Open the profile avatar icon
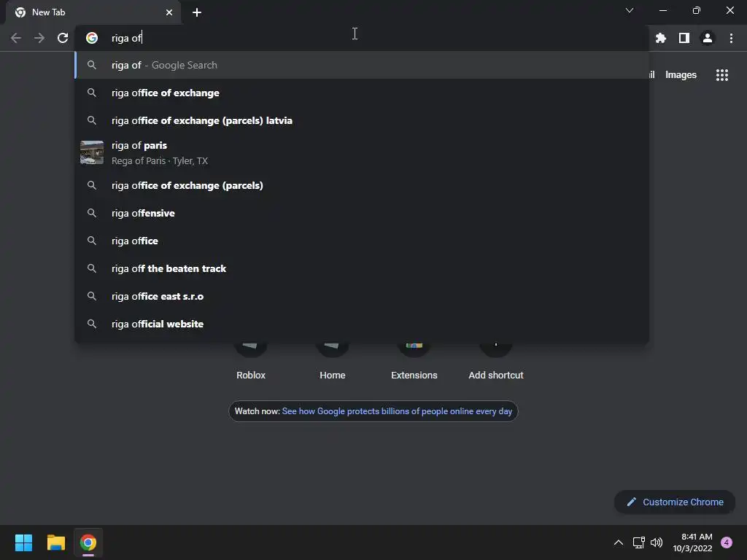This screenshot has width=747, height=560. 708,38
